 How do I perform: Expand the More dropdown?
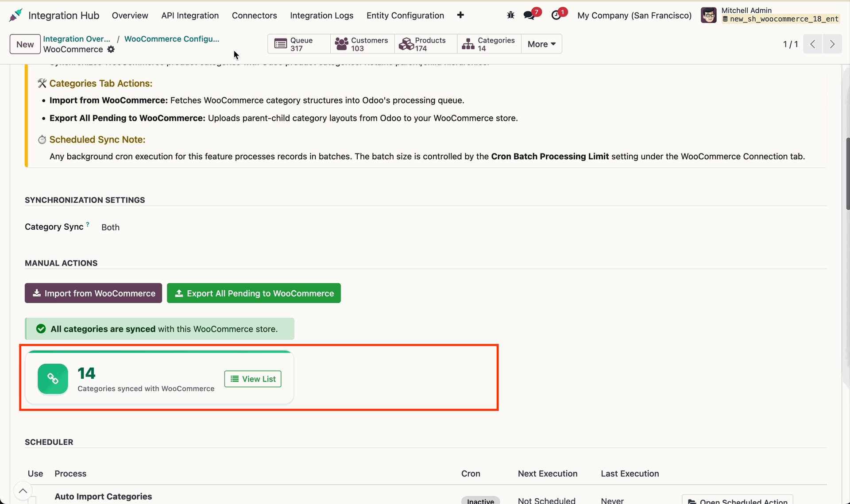(x=541, y=44)
